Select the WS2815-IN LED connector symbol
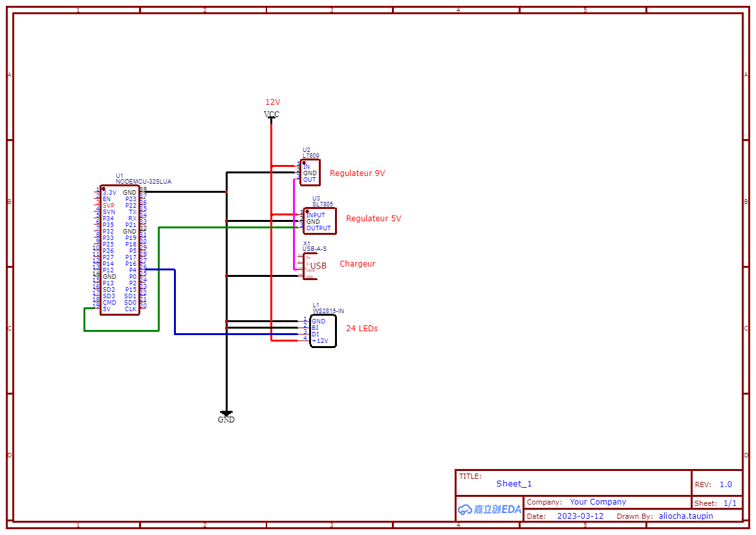Image resolution: width=756 pixels, height=535 pixels. [323, 331]
